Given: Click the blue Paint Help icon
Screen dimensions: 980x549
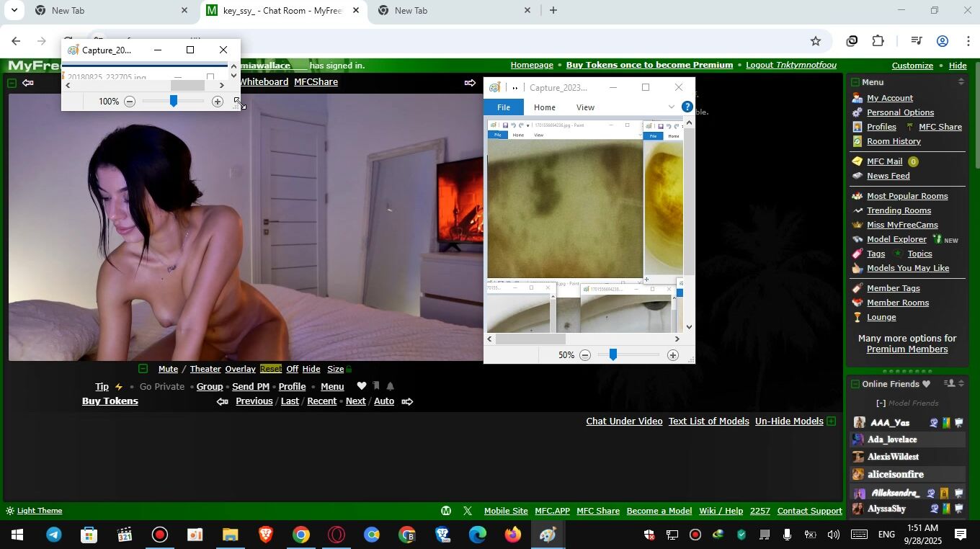Looking at the screenshot, I should (687, 107).
